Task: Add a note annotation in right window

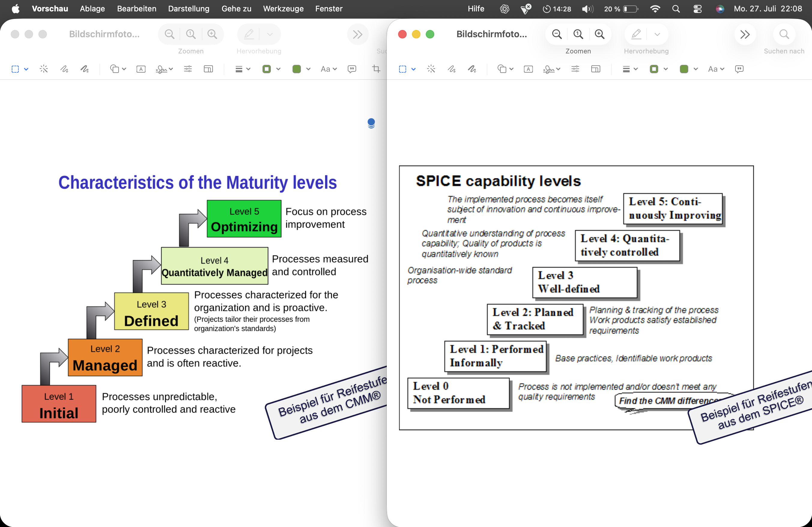Action: click(x=739, y=69)
